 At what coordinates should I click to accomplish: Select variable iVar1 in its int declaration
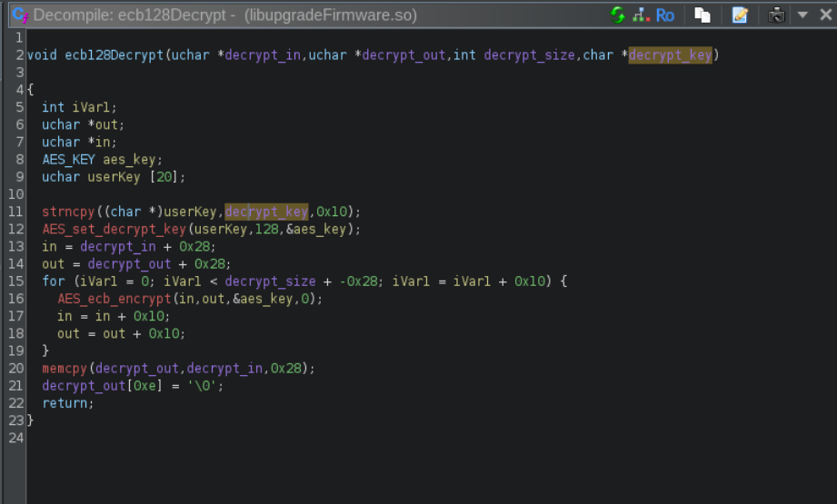click(x=91, y=107)
